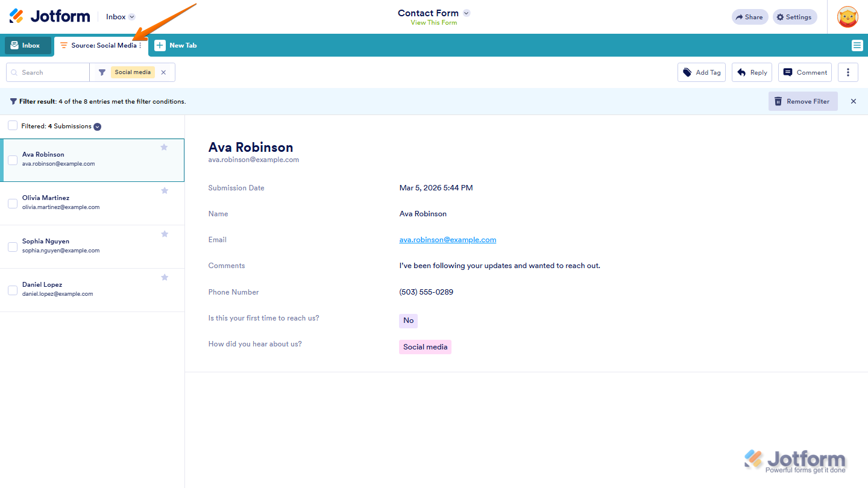Screen dimensions: 868x488
Task: Switch to the Inbox tab
Action: [x=27, y=45]
